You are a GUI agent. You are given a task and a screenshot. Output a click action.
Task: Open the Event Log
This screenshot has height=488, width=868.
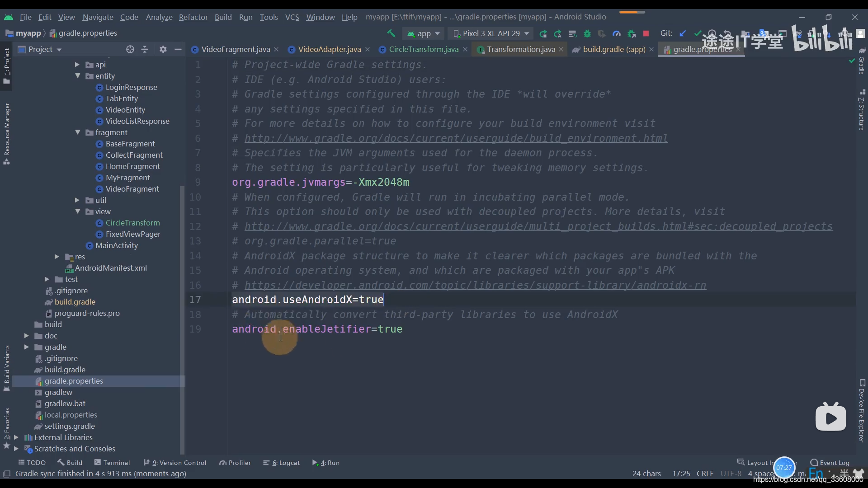click(830, 463)
